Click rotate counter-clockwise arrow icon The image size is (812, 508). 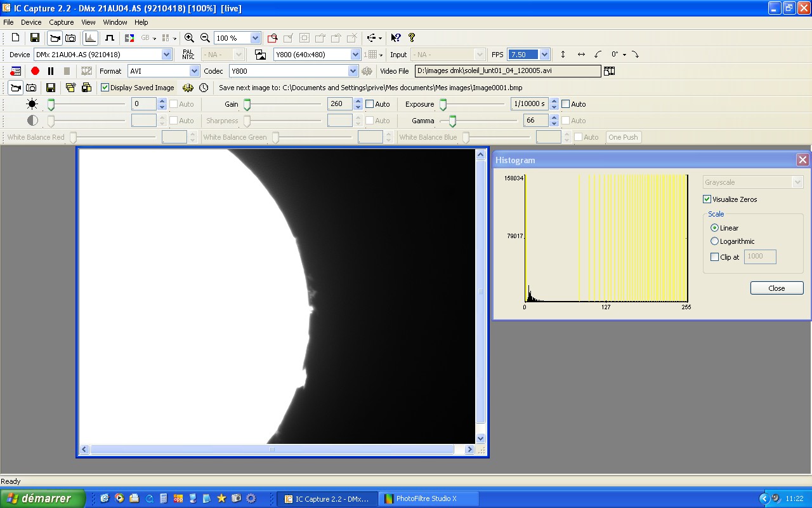tap(598, 55)
